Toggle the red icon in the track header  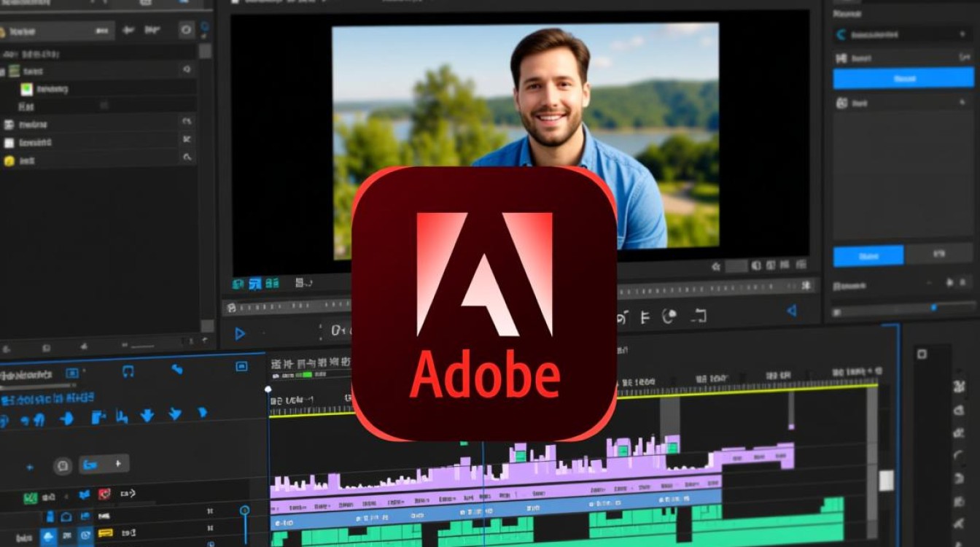point(104,494)
